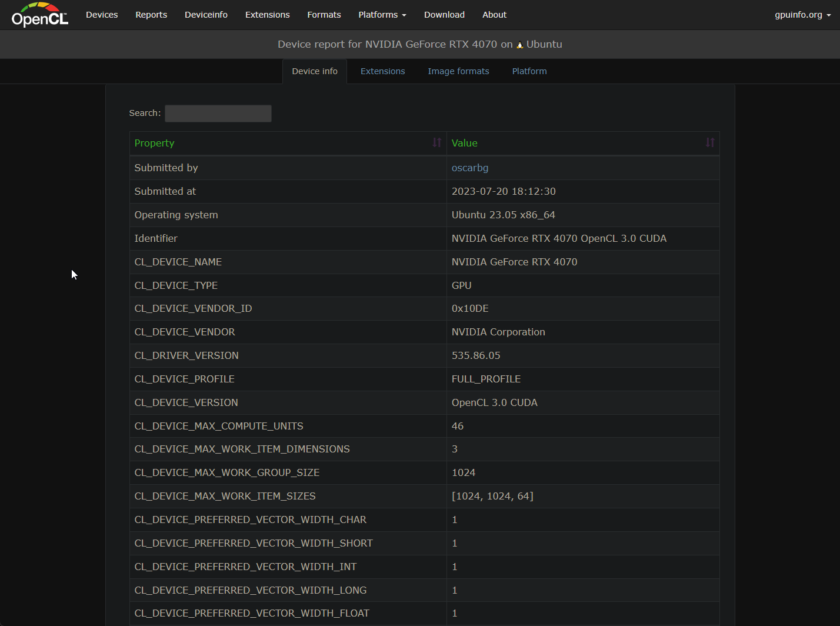Select CL_DEVICE_MAX_WORK_ITEM_SIZES property cell

288,496
